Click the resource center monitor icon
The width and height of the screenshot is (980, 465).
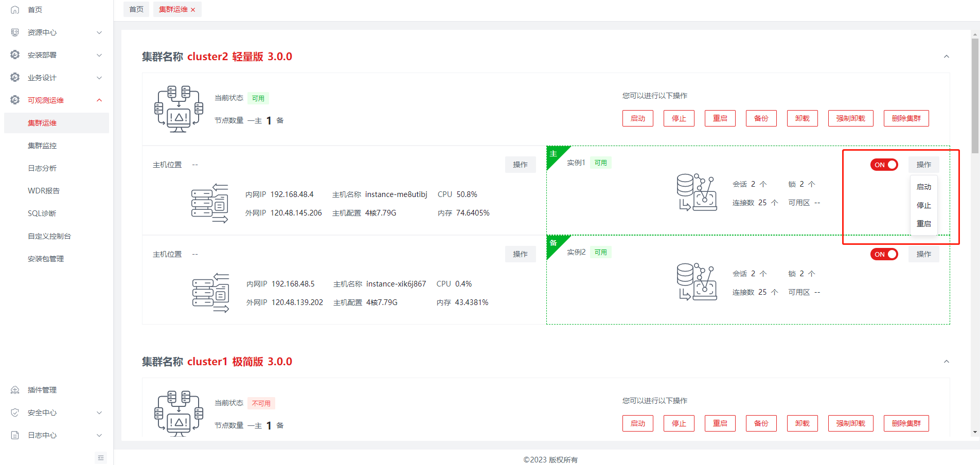(x=15, y=32)
